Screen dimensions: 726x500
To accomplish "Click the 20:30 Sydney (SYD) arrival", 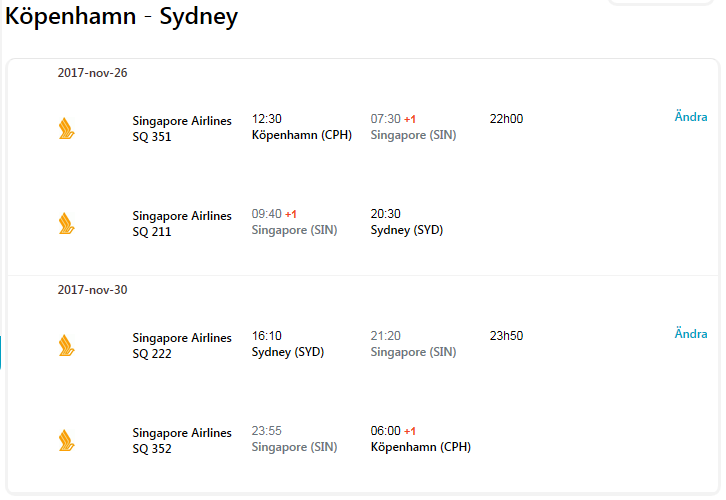I will [x=406, y=223].
